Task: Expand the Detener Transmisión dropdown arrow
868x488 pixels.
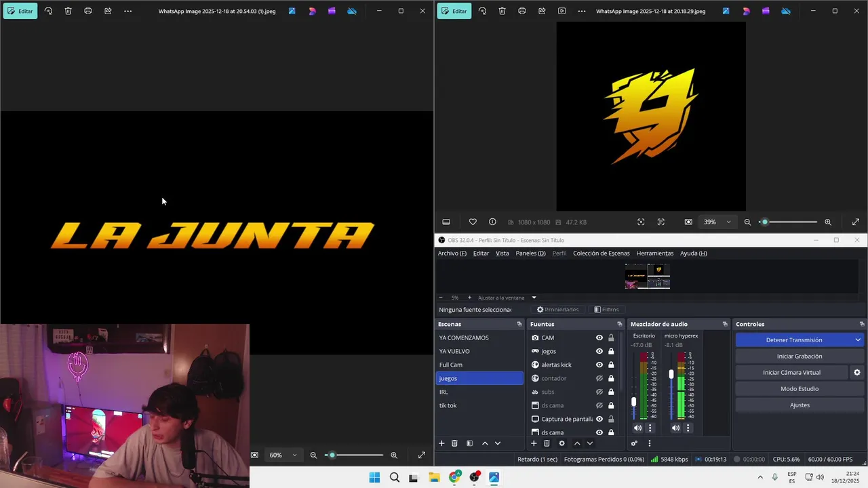Action: point(858,340)
